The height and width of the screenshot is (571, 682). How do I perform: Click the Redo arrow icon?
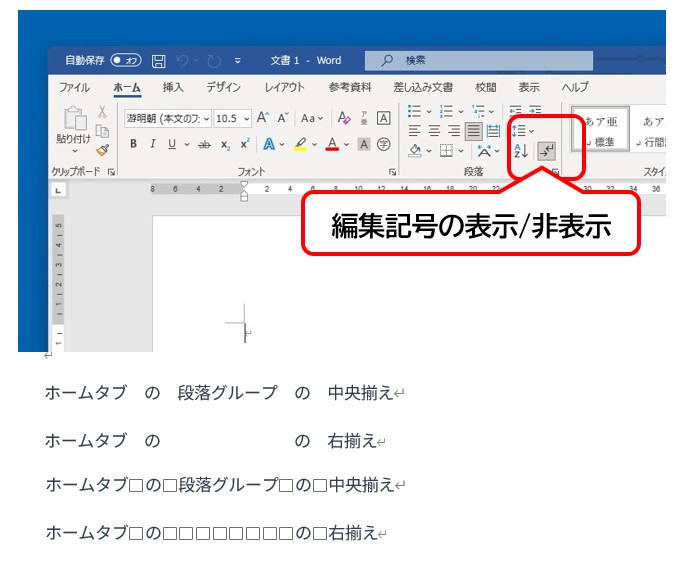tap(214, 61)
